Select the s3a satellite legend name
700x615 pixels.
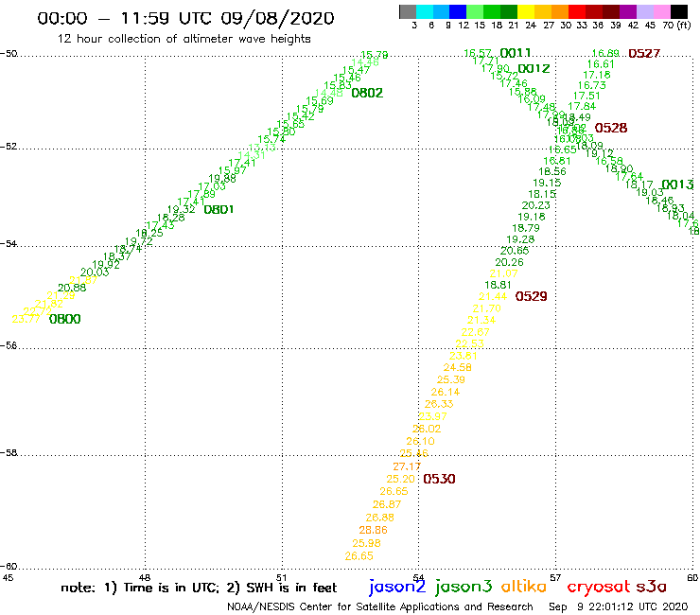click(x=652, y=587)
